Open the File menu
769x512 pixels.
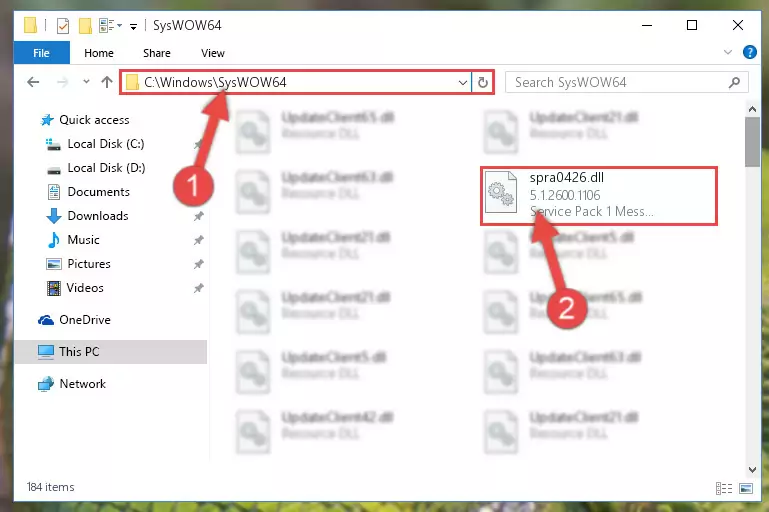pos(41,52)
